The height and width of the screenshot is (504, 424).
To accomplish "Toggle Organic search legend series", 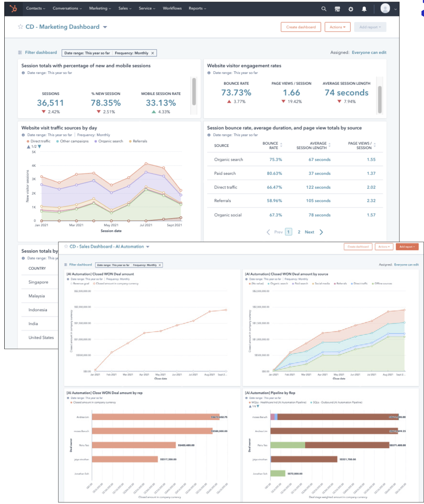I will (110, 141).
